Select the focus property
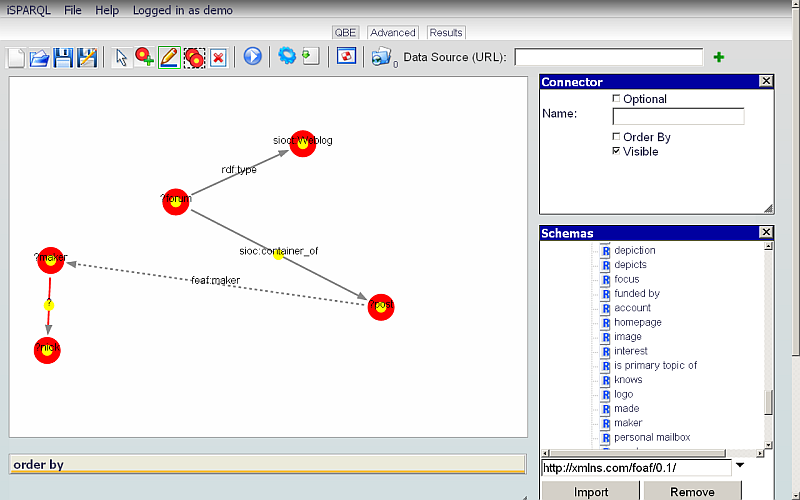Image resolution: width=800 pixels, height=500 pixels. [x=627, y=279]
